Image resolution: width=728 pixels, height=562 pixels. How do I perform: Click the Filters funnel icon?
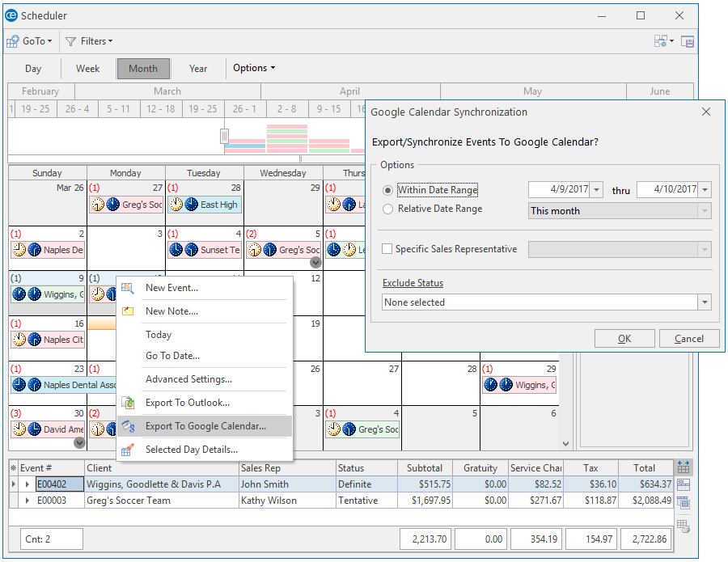pyautogui.click(x=70, y=41)
